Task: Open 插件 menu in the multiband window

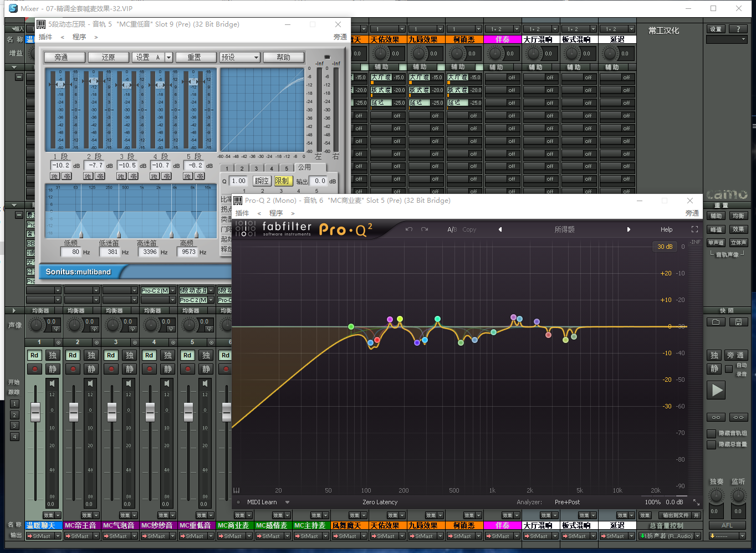Action: click(45, 37)
